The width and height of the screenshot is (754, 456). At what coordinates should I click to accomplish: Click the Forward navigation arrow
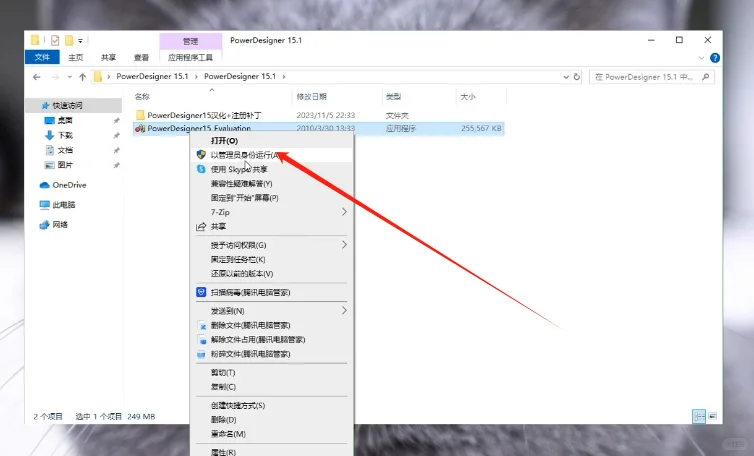click(x=55, y=76)
